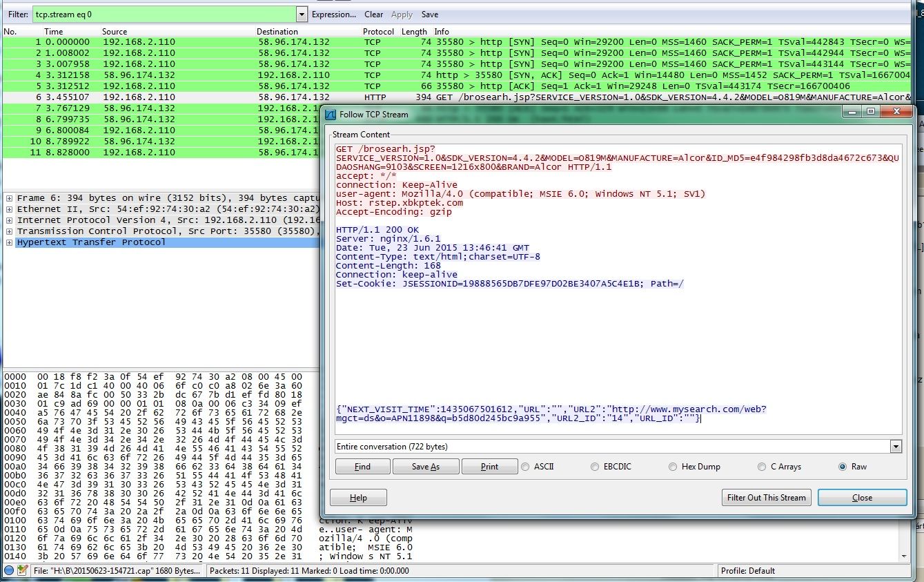The image size is (924, 582).
Task: Open expert info circle in status bar
Action: pyautogui.click(x=9, y=571)
